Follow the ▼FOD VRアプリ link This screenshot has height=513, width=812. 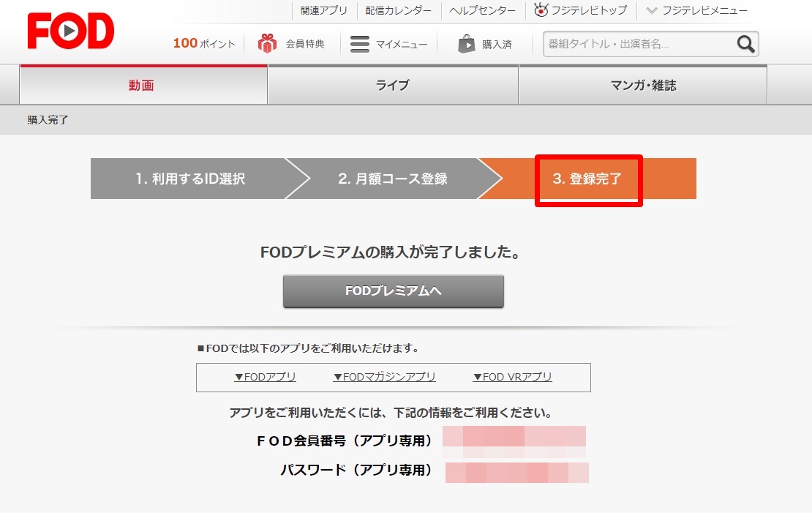(x=512, y=377)
